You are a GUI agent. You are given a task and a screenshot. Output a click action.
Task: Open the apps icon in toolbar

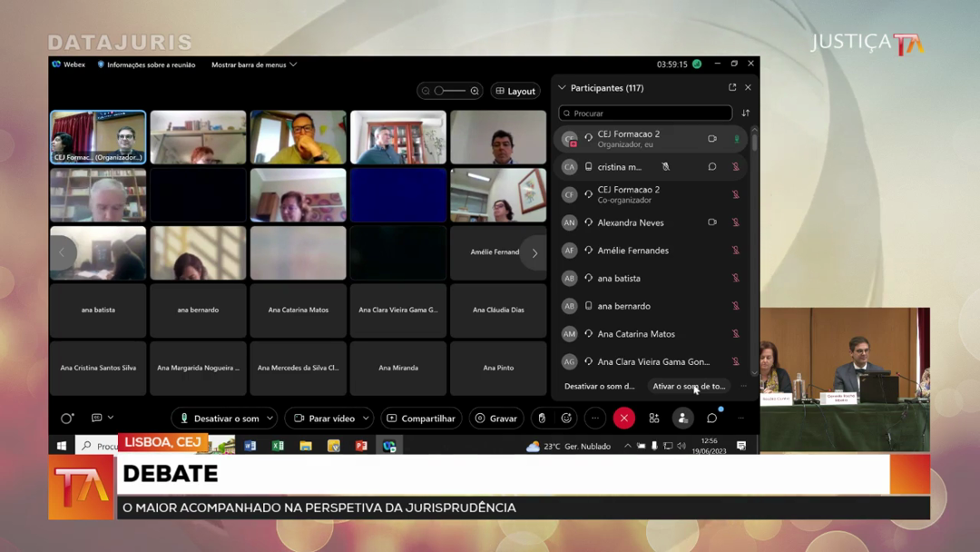tap(653, 419)
